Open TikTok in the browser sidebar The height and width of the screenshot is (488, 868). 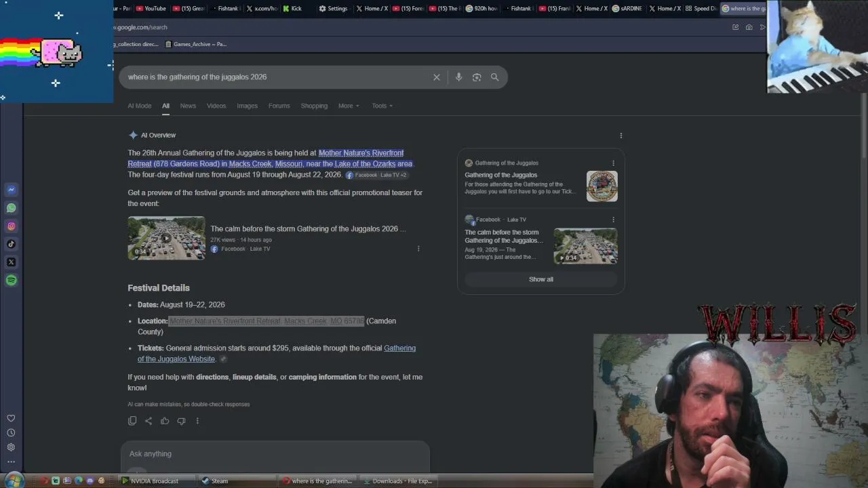point(12,244)
